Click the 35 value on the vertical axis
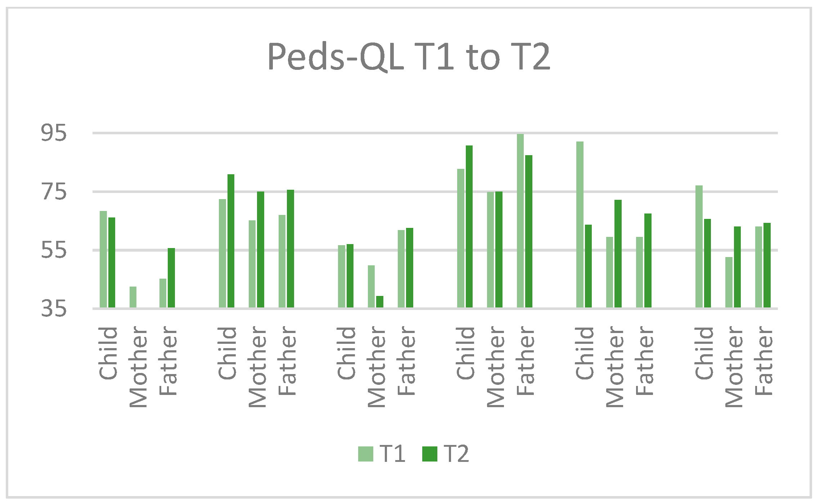The image size is (820, 504). (x=54, y=309)
